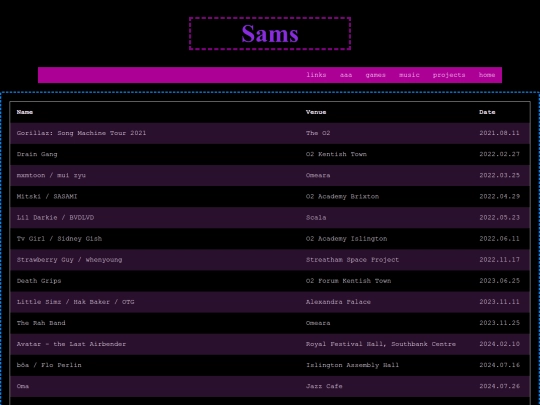
Task: Click the Name column header
Action: (x=25, y=112)
